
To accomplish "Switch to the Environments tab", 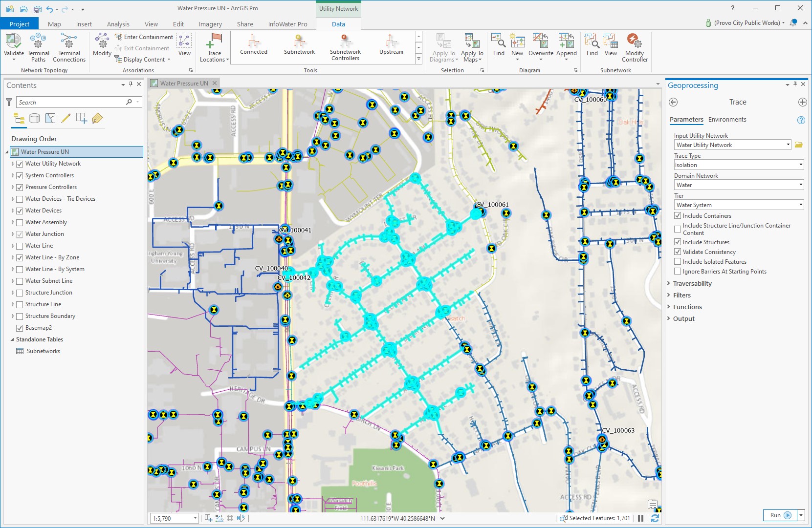I will pyautogui.click(x=727, y=119).
